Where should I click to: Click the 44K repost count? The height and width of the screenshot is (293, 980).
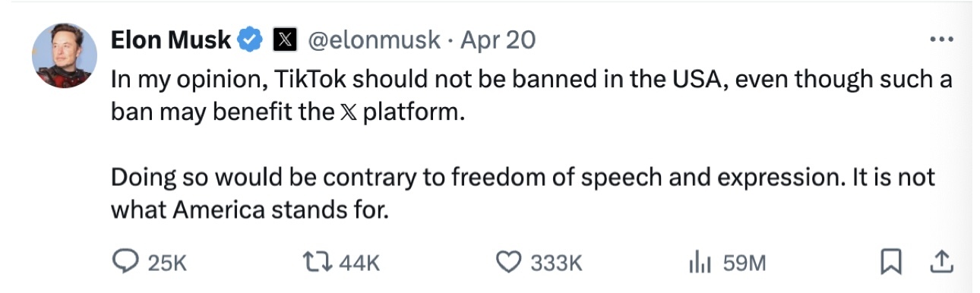click(x=359, y=263)
